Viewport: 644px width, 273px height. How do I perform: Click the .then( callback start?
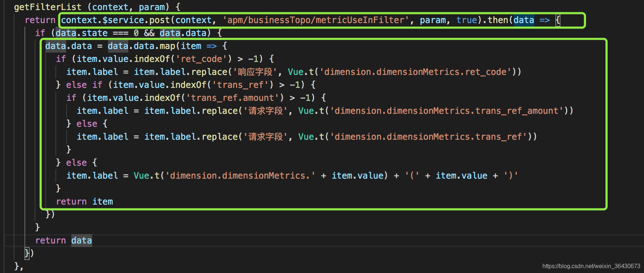tap(498, 20)
